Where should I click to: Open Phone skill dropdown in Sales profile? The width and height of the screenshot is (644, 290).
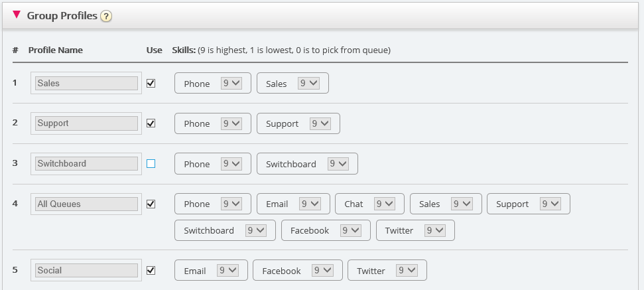point(231,83)
